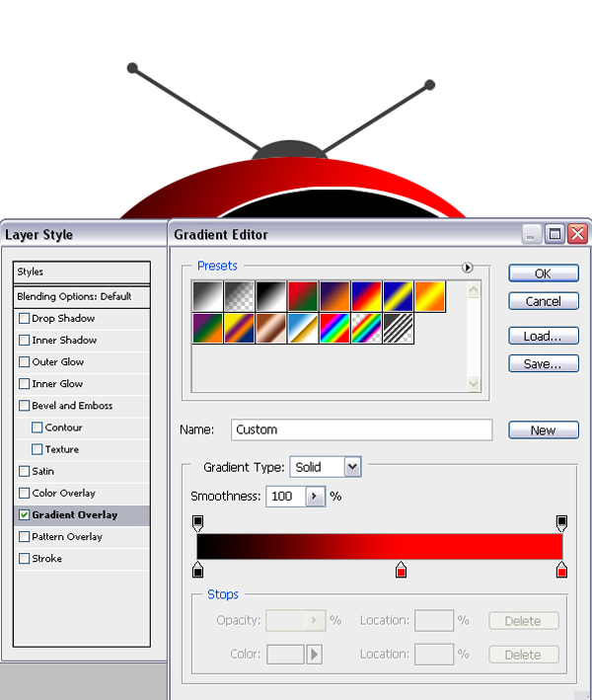The height and width of the screenshot is (700, 592).
Task: Click the Opacity value field in Stops
Action: click(286, 620)
